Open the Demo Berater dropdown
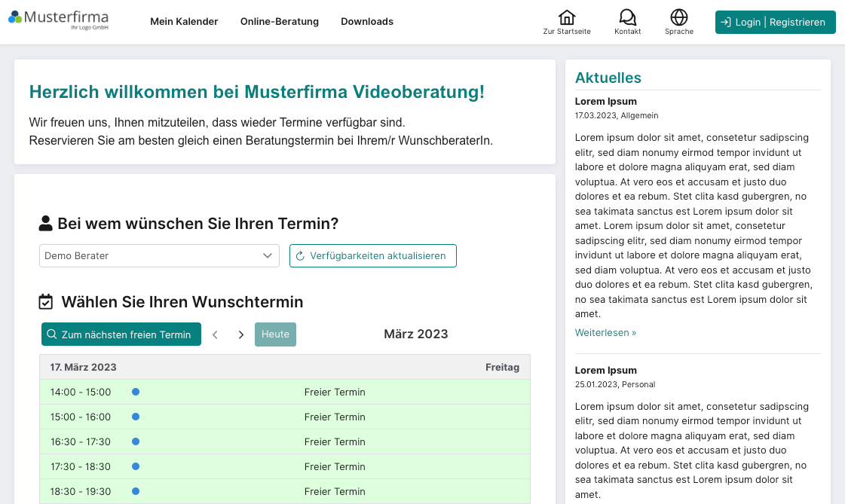 click(159, 255)
